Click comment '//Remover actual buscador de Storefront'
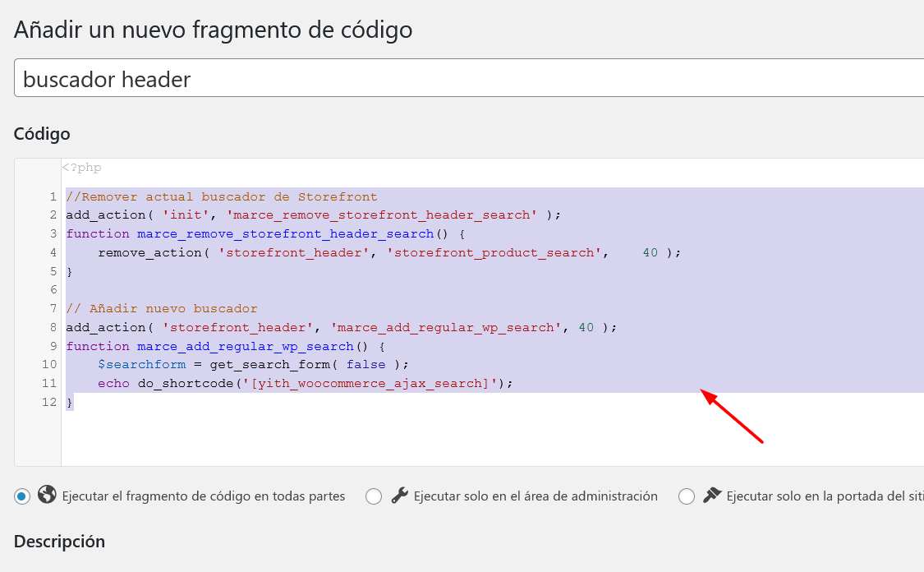Image resolution: width=924 pixels, height=572 pixels. 222,197
